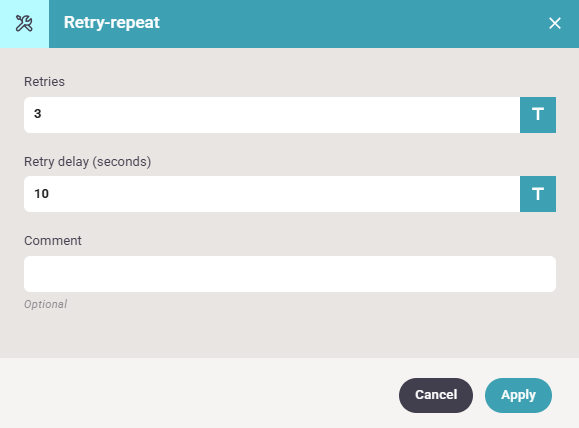Viewport: 579px width, 428px height.
Task: Place cursor after the value 3
Action: tap(42, 114)
